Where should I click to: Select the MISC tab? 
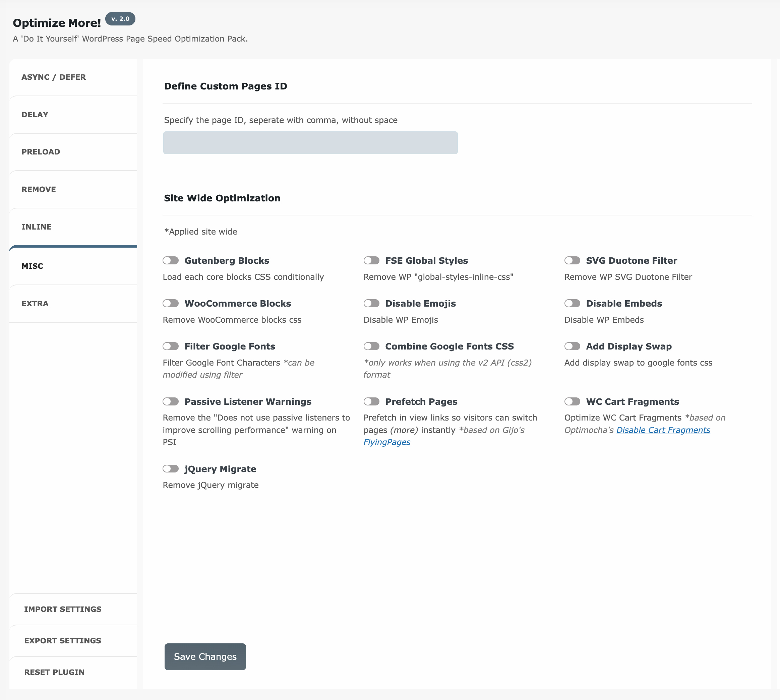tap(73, 266)
